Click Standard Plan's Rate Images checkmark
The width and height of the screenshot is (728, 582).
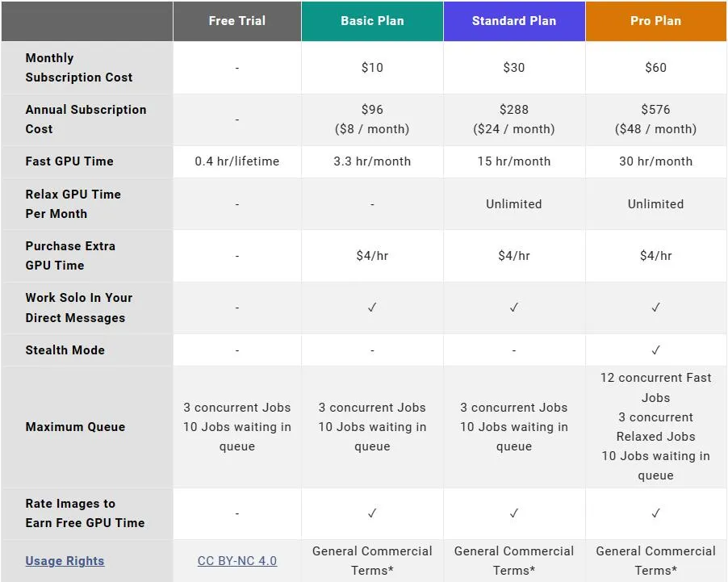click(514, 513)
